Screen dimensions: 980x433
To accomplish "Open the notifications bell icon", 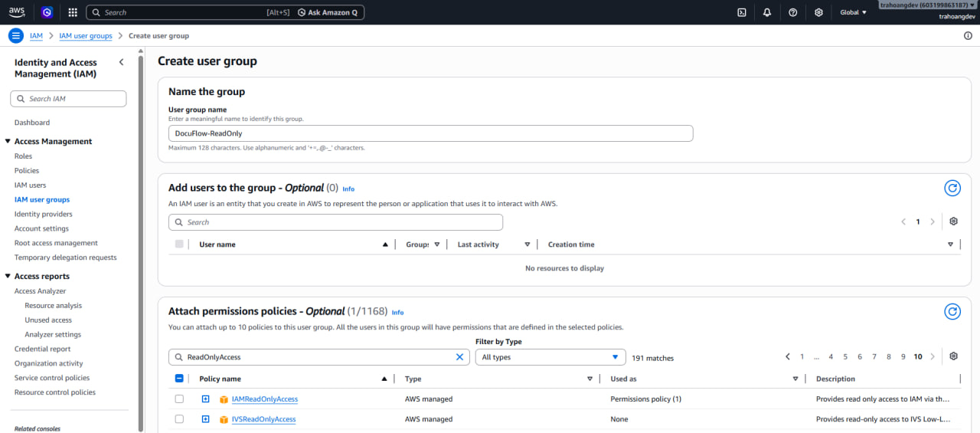I will pos(767,12).
